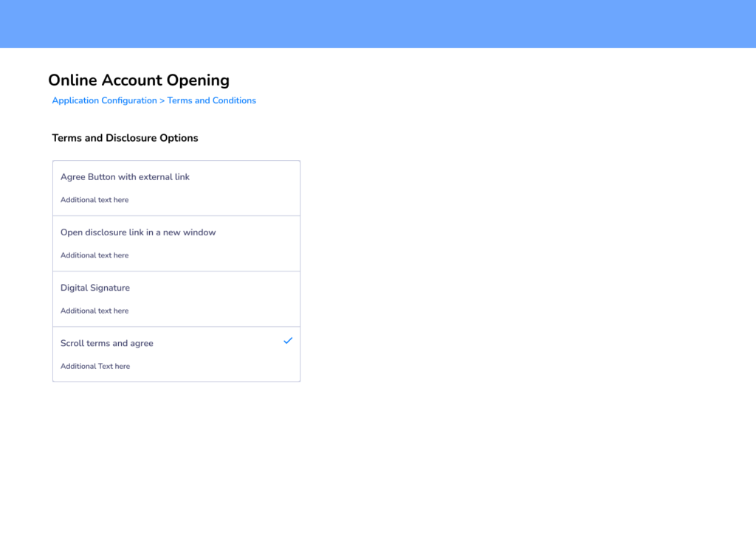This screenshot has height=543, width=756.
Task: Click the breadcrumb '>' separator arrow
Action: (162, 100)
